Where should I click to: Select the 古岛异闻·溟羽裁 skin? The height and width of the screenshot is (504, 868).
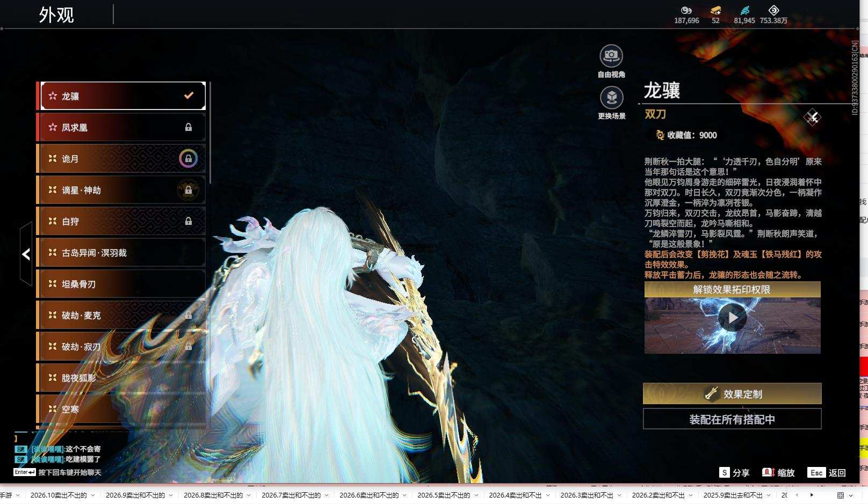[x=121, y=253]
